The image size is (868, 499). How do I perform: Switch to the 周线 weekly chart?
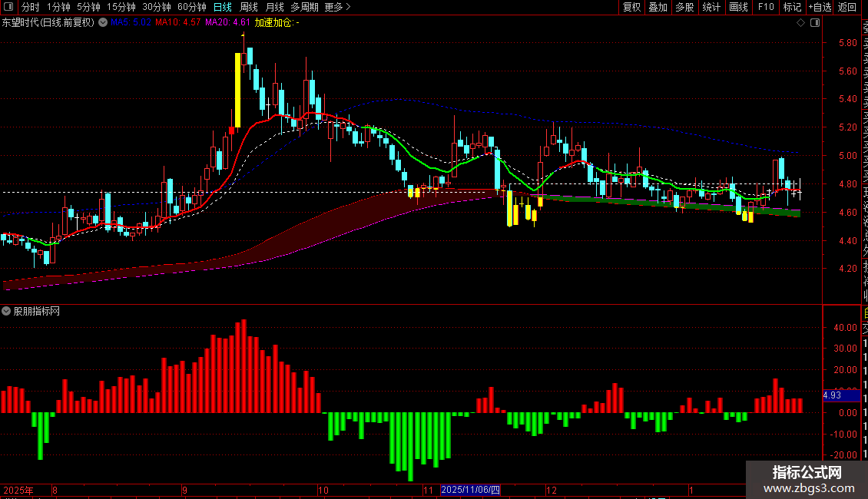coord(249,7)
